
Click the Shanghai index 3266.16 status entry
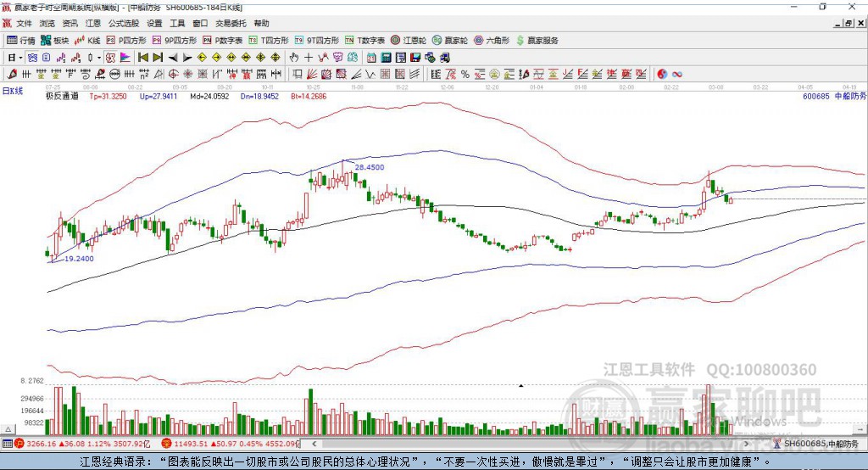[x=82, y=444]
